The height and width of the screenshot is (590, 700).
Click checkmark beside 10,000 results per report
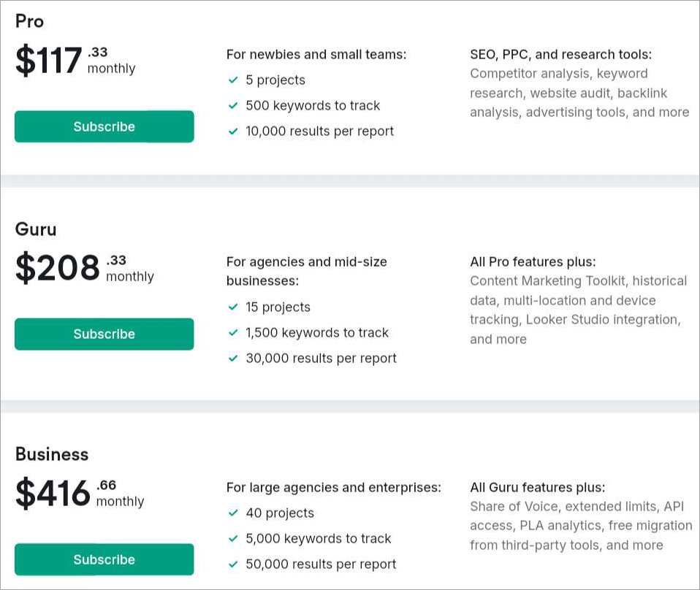coord(233,131)
